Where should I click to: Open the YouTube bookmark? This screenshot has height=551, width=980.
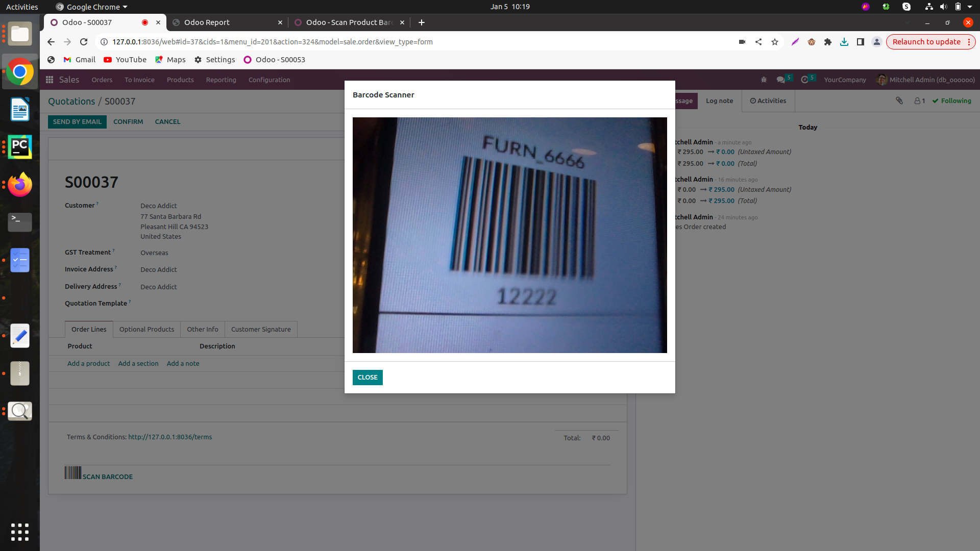tap(125, 60)
